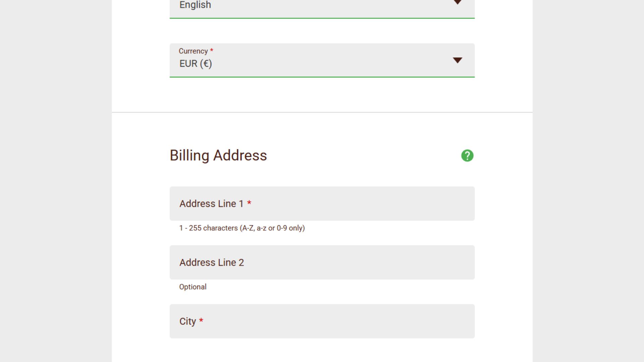
Task: Click the Optional hint under Address Line 2
Action: (x=193, y=287)
